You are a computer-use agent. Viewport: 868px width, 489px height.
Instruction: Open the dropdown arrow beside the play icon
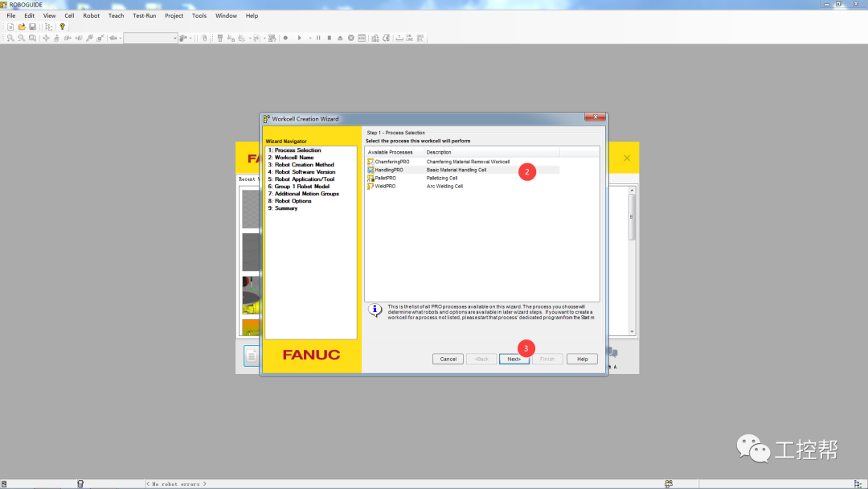pos(310,39)
